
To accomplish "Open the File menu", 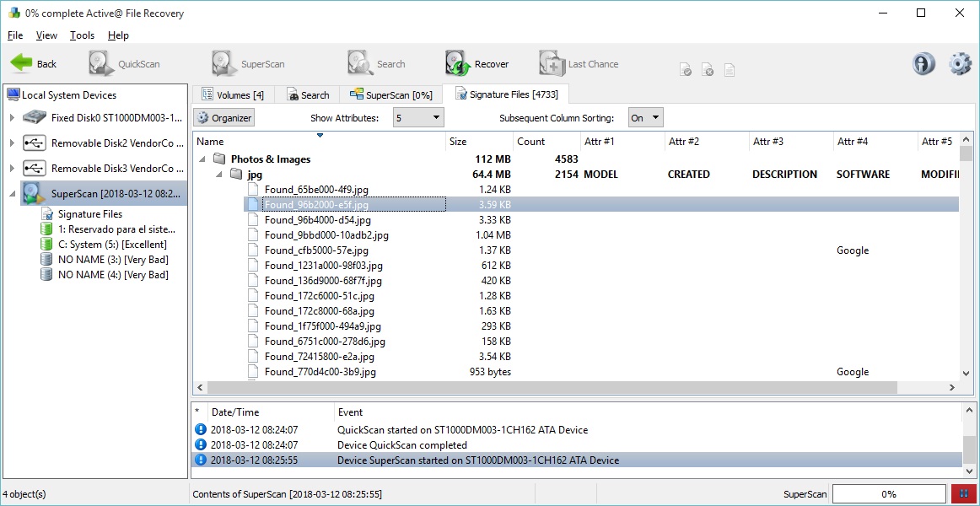I will (15, 35).
